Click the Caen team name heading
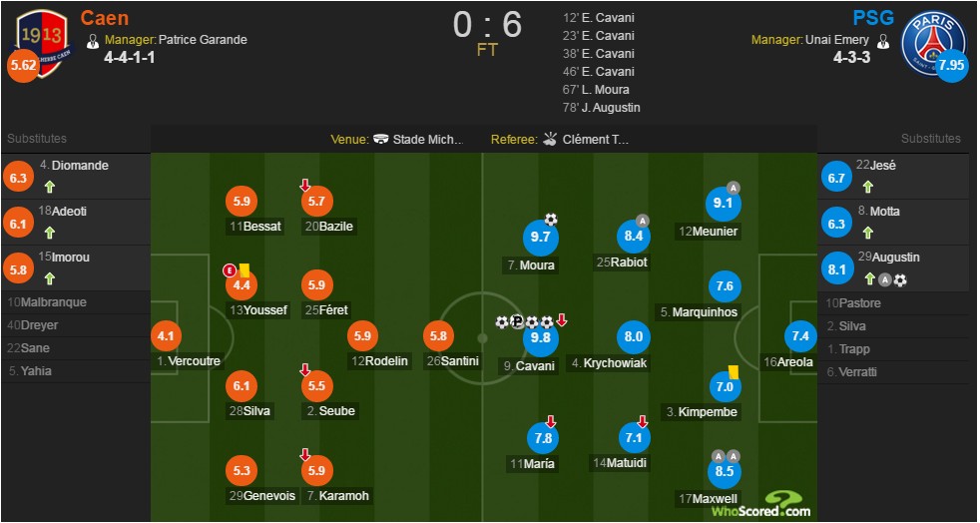This screenshot has height=523, width=980. 105,18
